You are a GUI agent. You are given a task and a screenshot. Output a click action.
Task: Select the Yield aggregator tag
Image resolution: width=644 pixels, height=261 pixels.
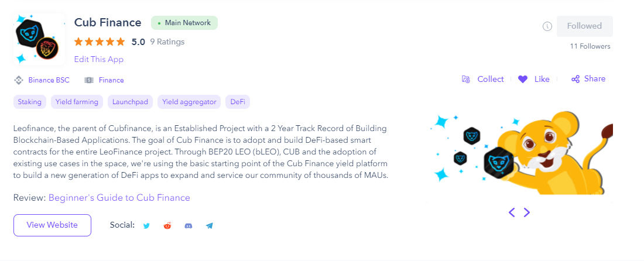click(189, 102)
